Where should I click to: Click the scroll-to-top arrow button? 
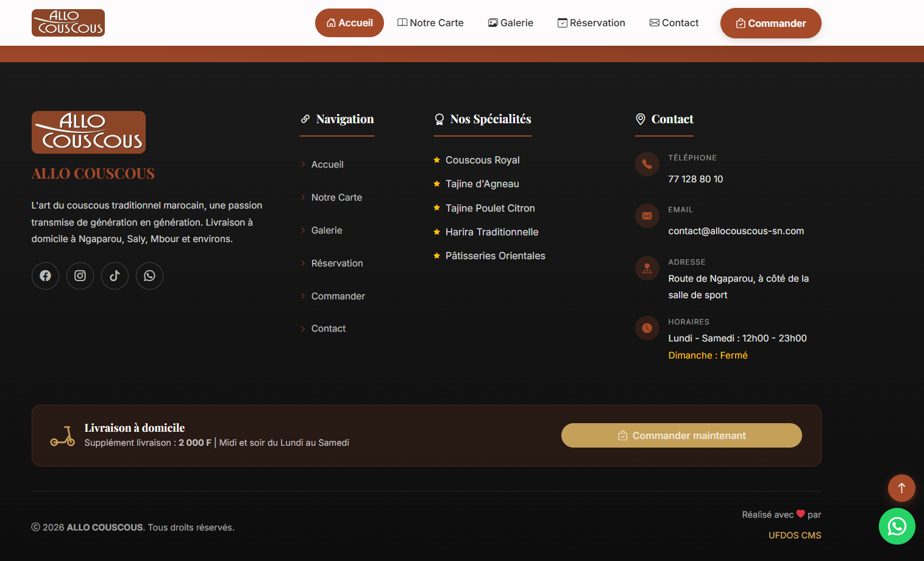(x=901, y=488)
